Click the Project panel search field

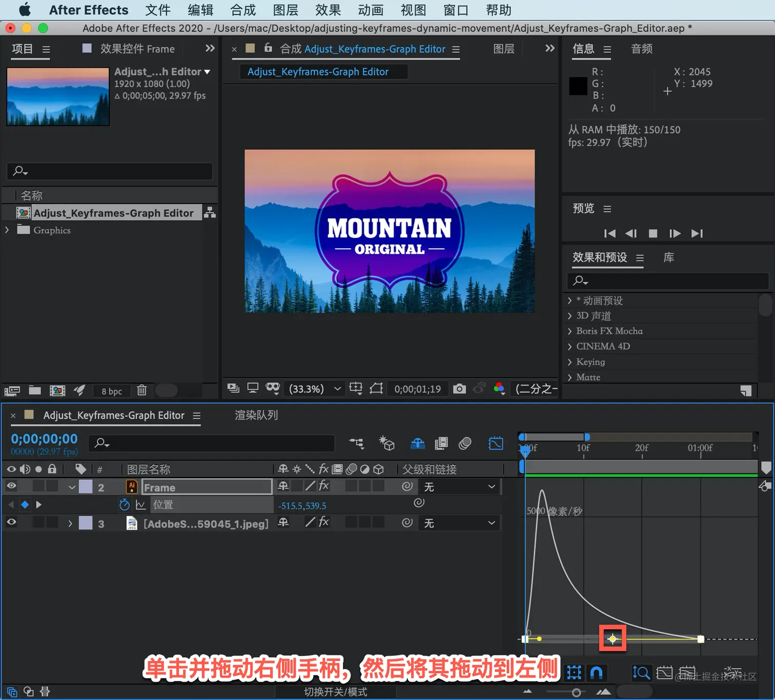point(110,171)
